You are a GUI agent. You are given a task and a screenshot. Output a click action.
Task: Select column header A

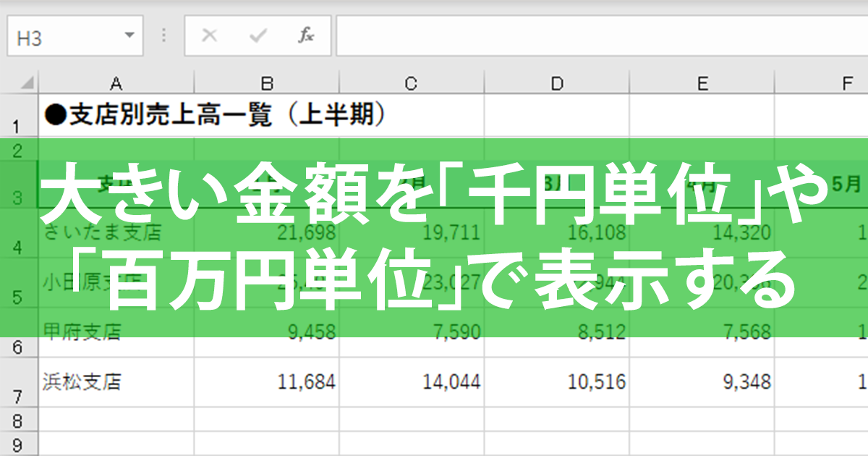[x=116, y=83]
